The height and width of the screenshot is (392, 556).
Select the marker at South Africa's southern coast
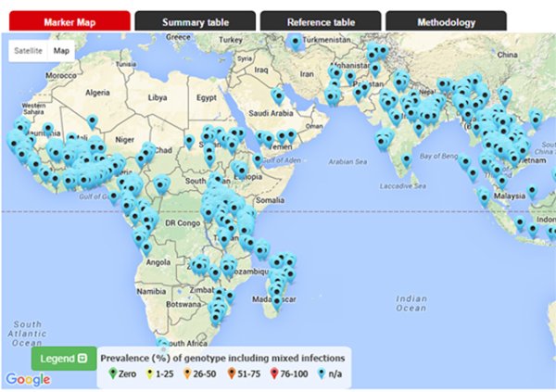pyautogui.click(x=164, y=346)
